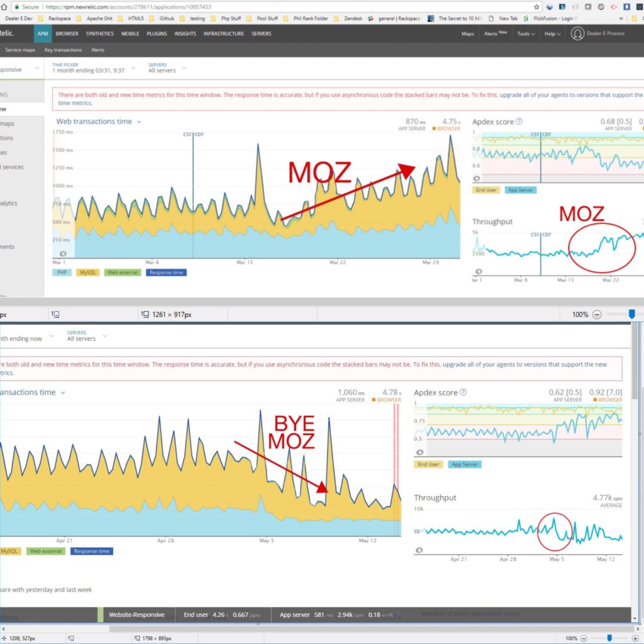Open the New Tab bookmark
Viewport: 644px width, 644px height.
coord(502,18)
